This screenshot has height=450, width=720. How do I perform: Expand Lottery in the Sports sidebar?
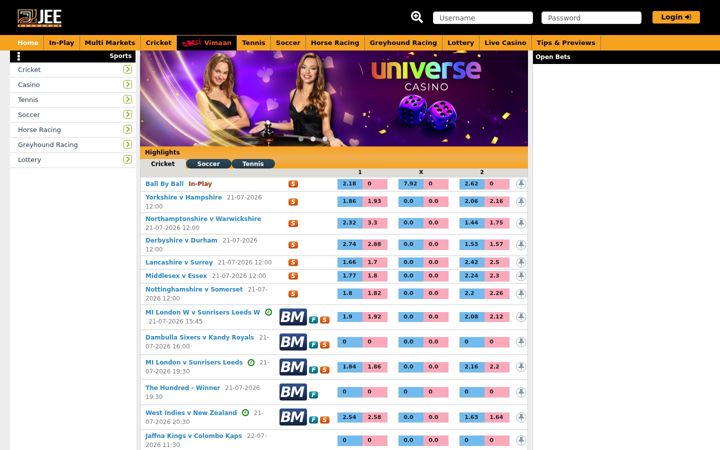point(127,159)
